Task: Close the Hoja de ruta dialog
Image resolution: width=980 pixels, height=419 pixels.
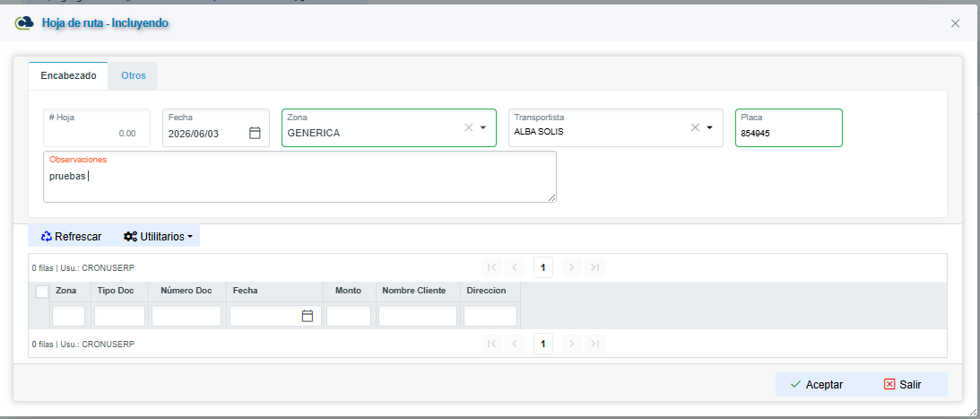Action: click(x=955, y=23)
